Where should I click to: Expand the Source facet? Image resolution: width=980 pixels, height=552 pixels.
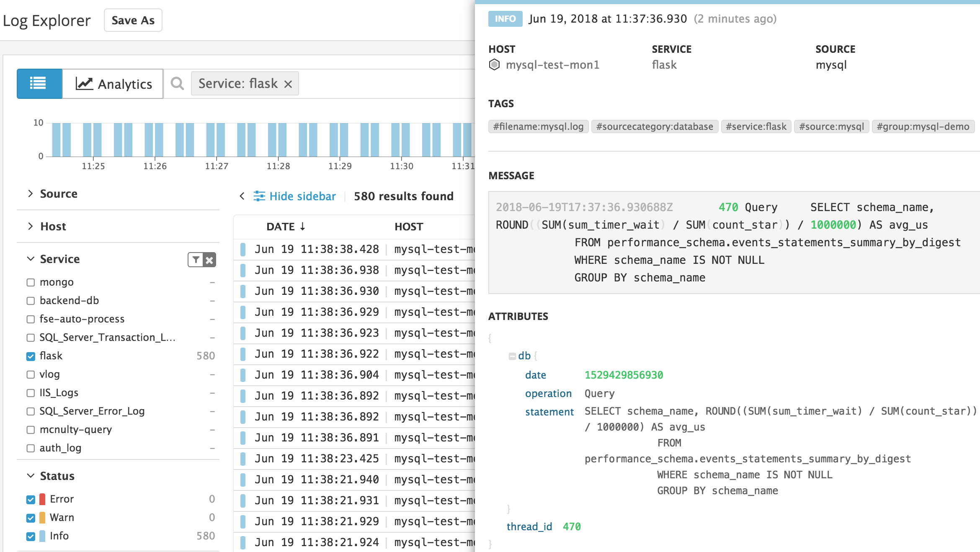point(30,193)
